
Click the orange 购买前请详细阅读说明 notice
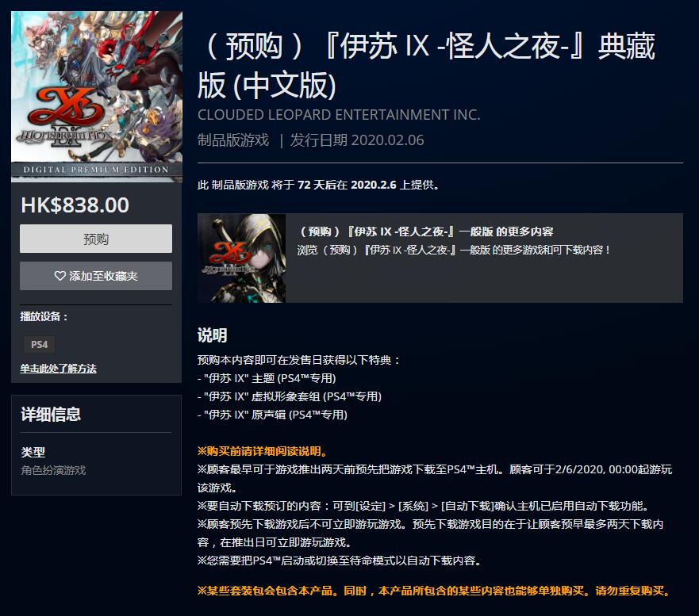(x=263, y=451)
